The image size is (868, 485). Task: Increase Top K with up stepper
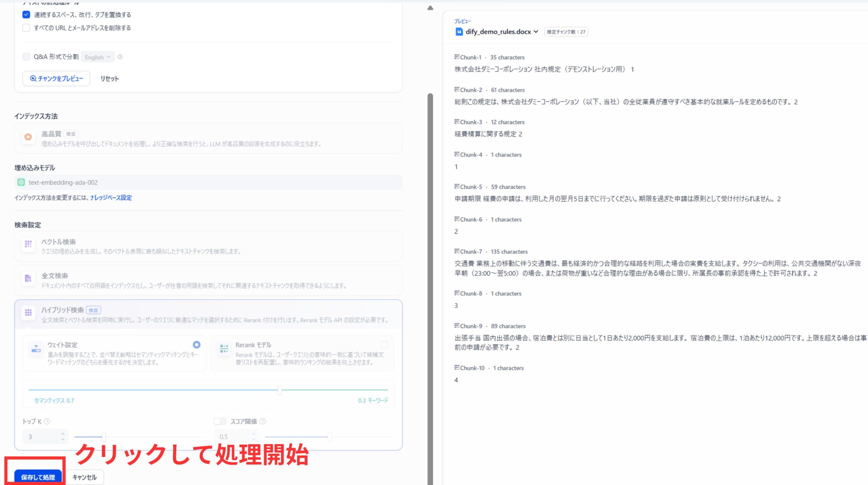63,433
